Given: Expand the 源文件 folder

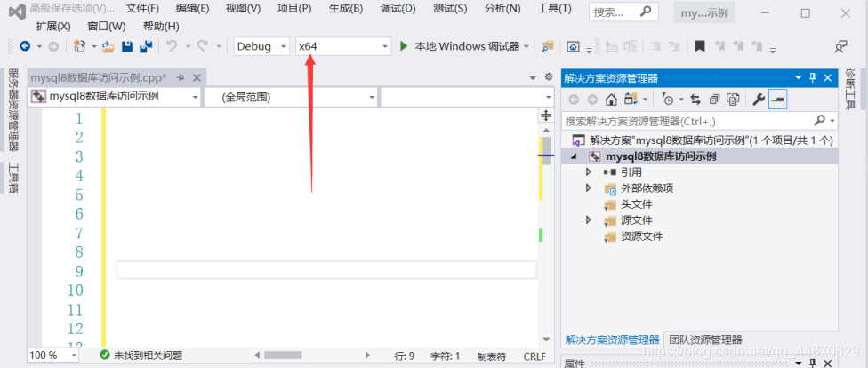Looking at the screenshot, I should click(589, 220).
